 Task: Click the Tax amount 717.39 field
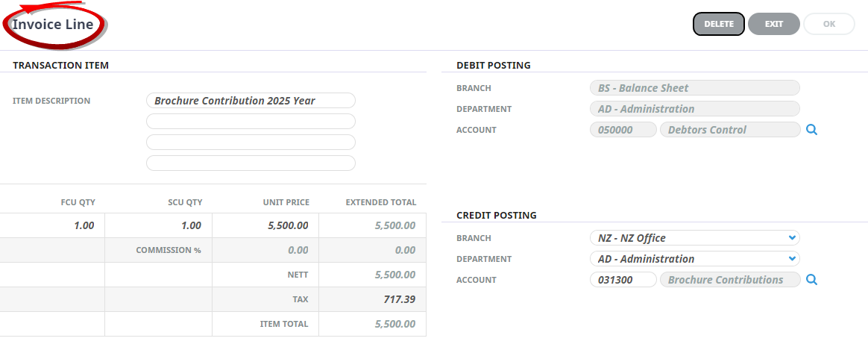[373, 300]
